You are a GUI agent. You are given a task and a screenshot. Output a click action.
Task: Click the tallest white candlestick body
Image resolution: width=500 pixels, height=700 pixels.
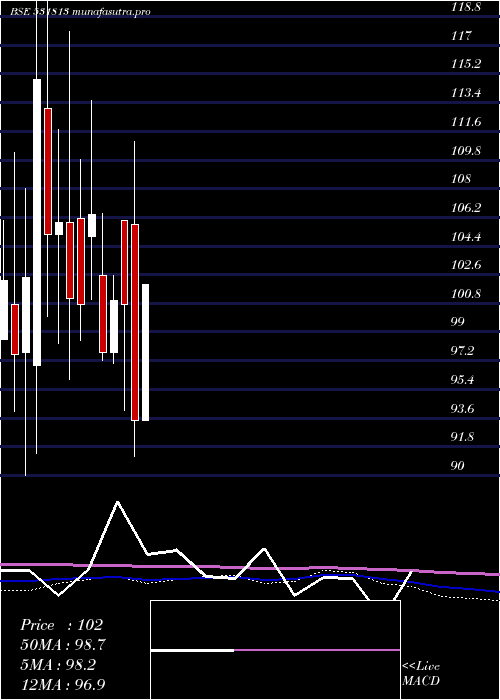coord(37,222)
